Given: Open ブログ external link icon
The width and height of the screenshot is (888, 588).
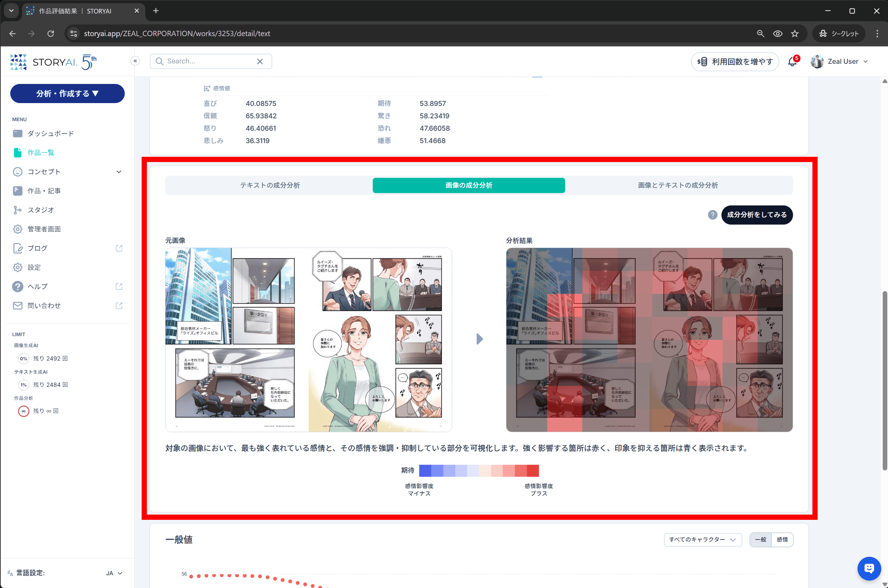Looking at the screenshot, I should (119, 248).
